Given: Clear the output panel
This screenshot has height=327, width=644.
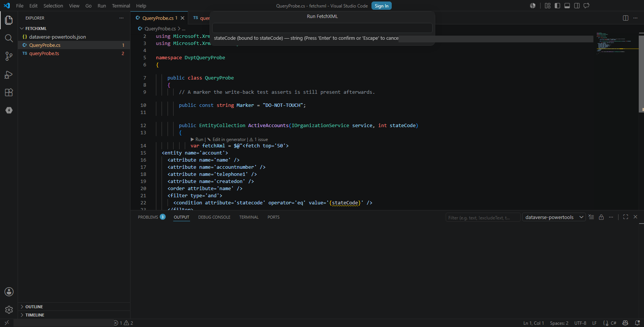Looking at the screenshot, I should [x=591, y=217].
